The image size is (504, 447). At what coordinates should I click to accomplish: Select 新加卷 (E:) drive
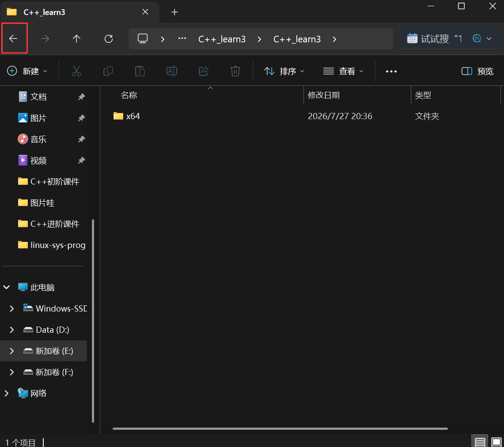click(x=48, y=351)
